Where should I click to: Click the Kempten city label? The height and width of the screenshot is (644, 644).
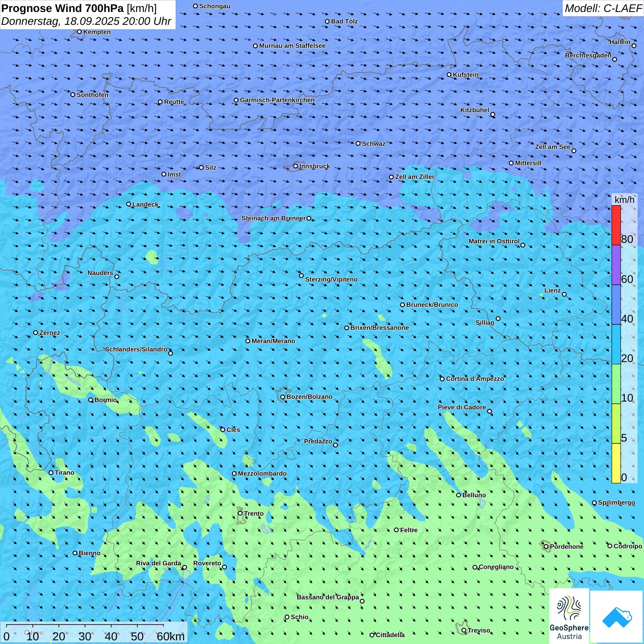pyautogui.click(x=97, y=32)
